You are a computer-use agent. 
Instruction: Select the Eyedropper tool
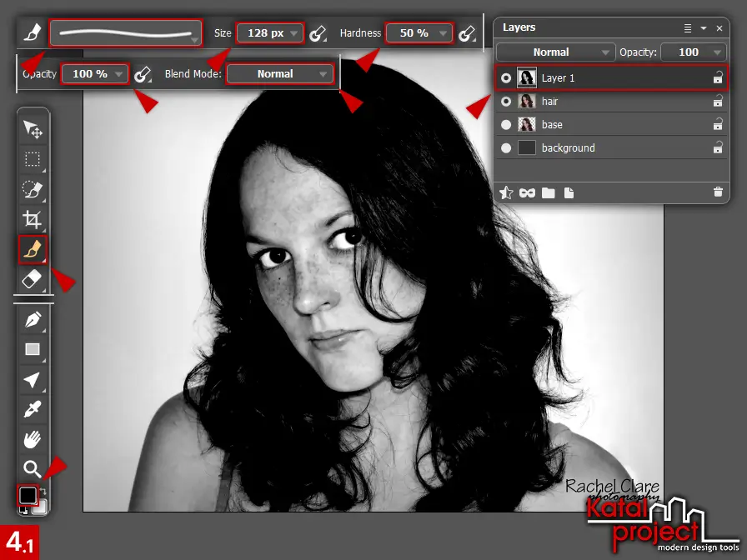(33, 410)
